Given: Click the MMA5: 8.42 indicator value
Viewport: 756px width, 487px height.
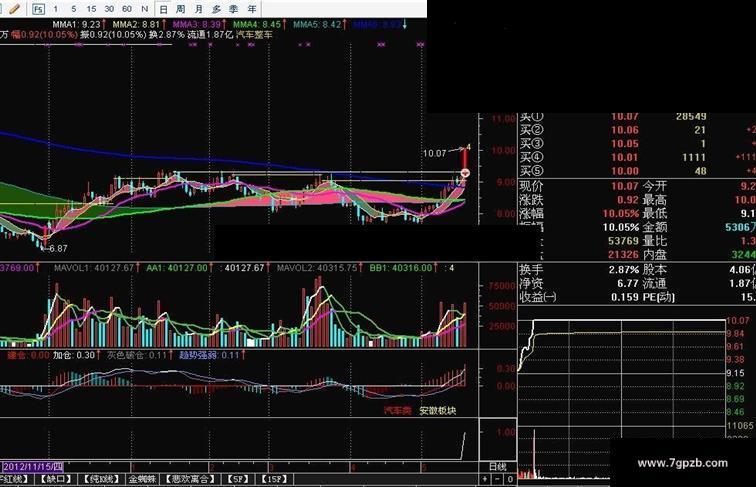Looking at the screenshot, I should pos(317,24).
